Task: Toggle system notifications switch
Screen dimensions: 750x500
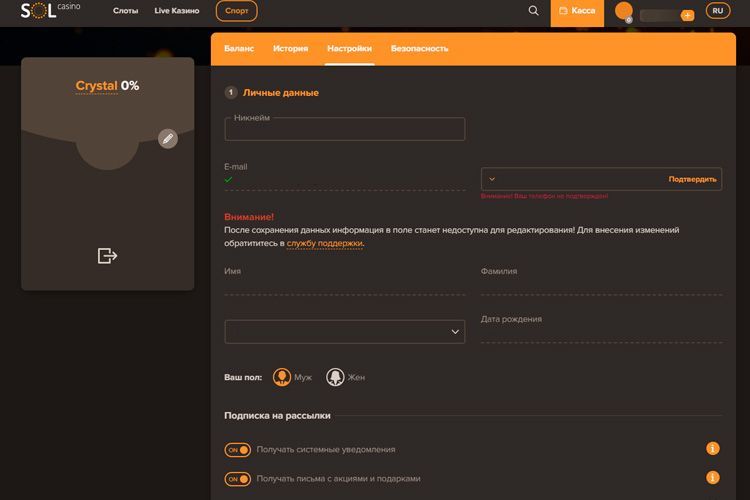Action: (238, 450)
